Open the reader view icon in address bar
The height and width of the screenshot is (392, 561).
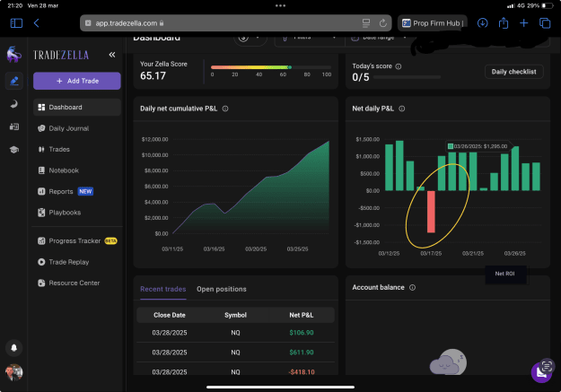pos(366,23)
